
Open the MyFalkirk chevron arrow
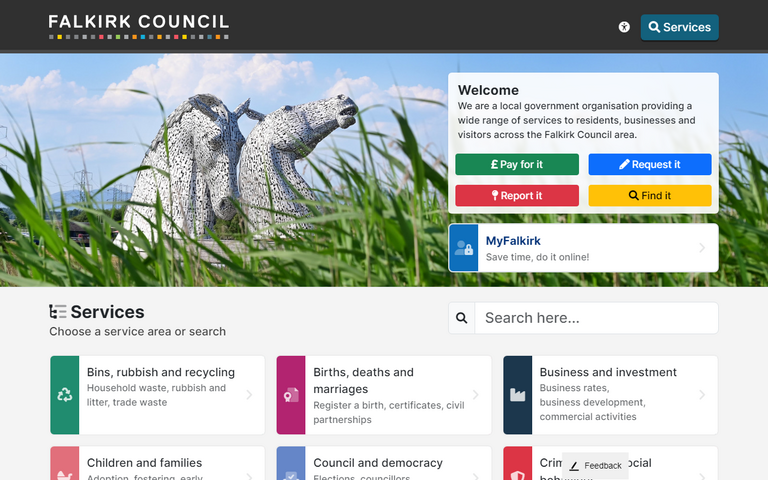[x=702, y=249]
